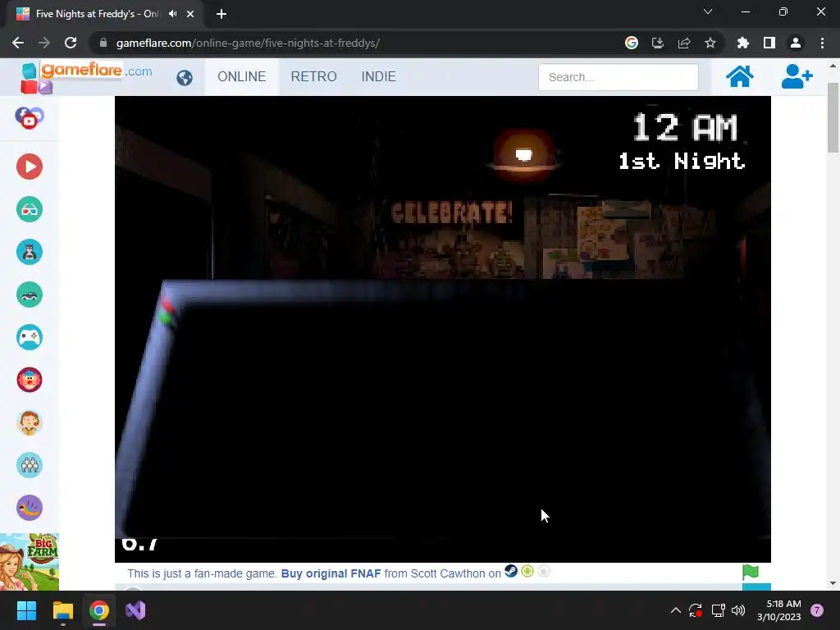Go to the Gameflare home icon

coord(739,76)
